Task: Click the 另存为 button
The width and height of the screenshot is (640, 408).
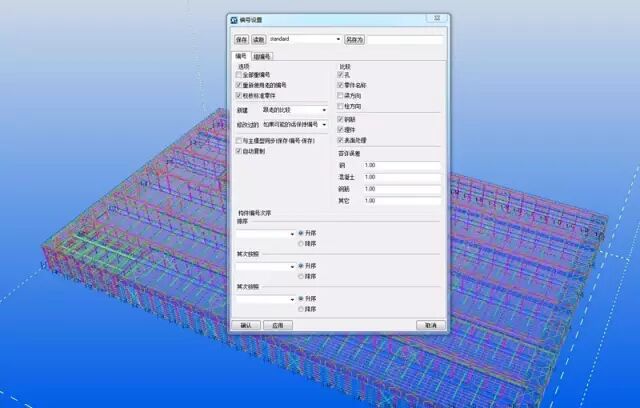Action: click(x=355, y=40)
